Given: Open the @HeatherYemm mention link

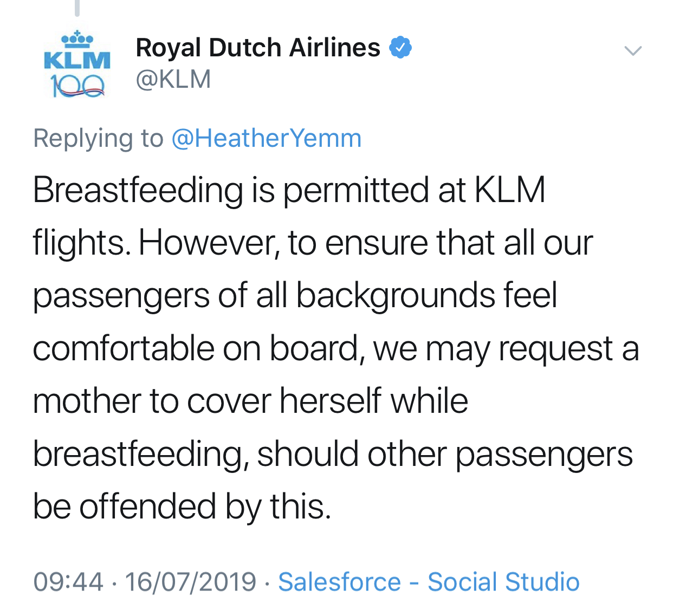Looking at the screenshot, I should pyautogui.click(x=266, y=138).
